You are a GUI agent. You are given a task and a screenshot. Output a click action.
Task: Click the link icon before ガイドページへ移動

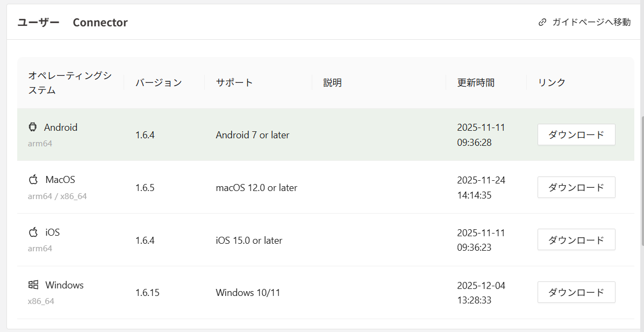[542, 22]
